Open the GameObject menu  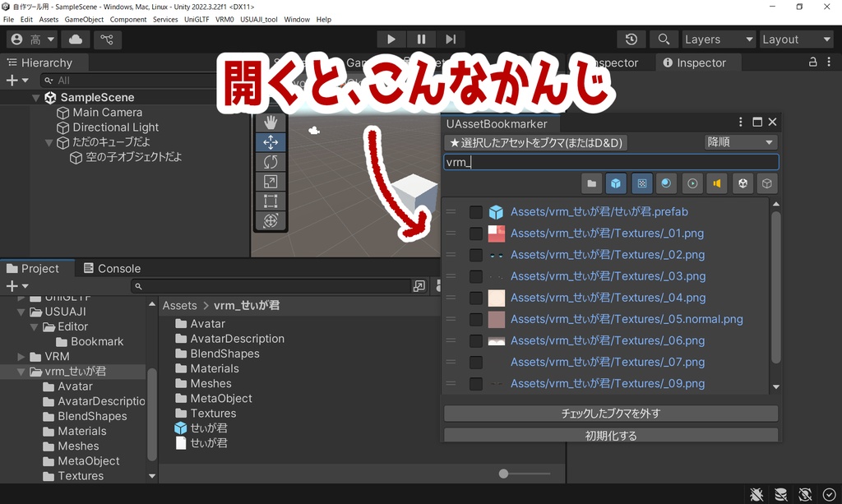[x=86, y=19]
